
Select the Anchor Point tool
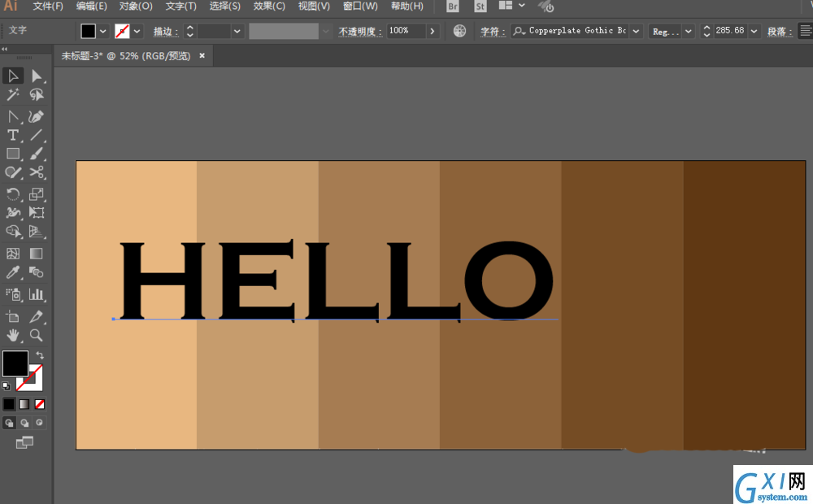pyautogui.click(x=13, y=116)
